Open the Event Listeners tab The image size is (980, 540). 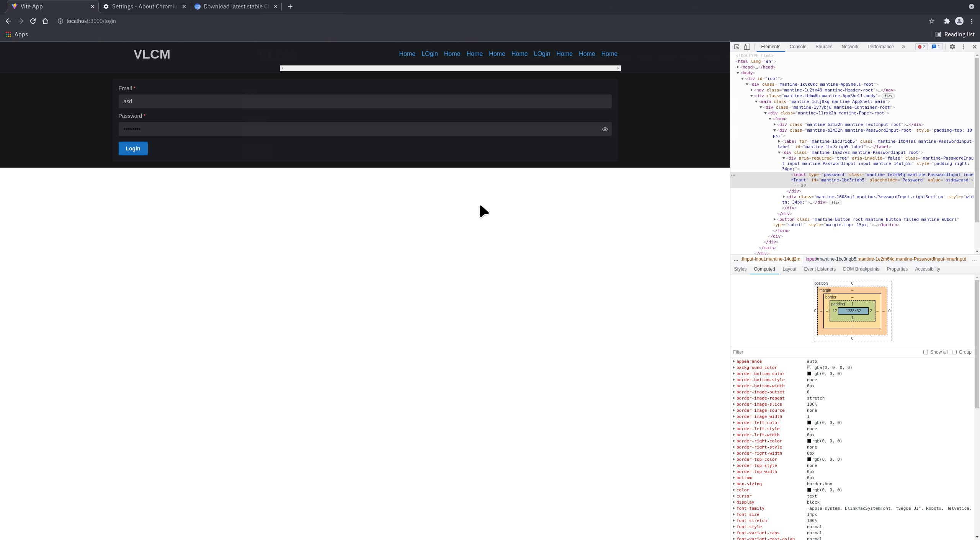pyautogui.click(x=820, y=269)
